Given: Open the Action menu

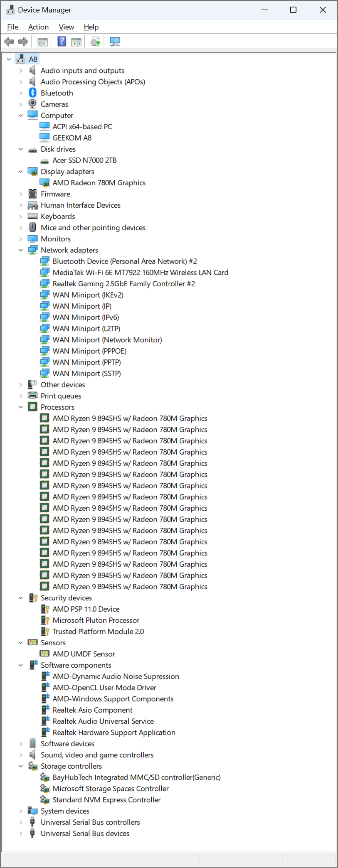Looking at the screenshot, I should [38, 27].
